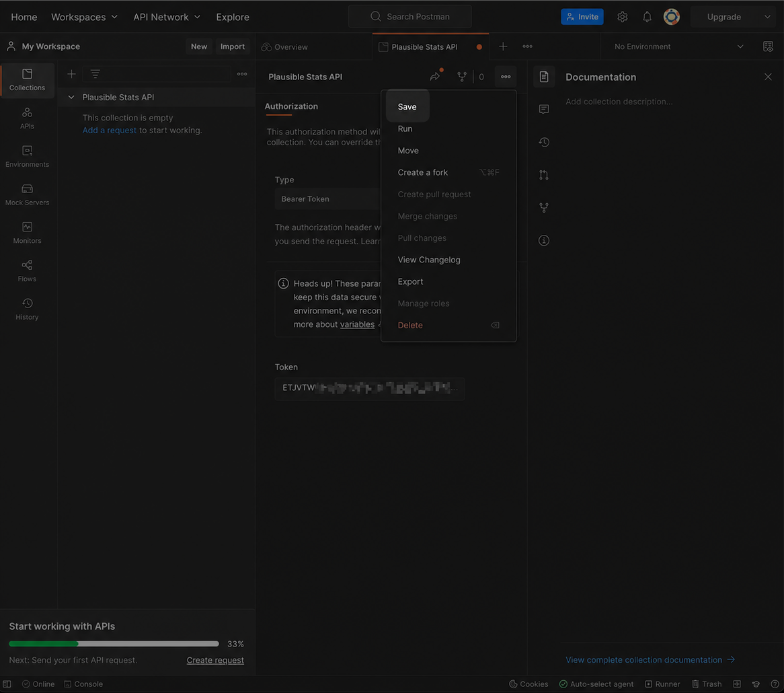Image resolution: width=784 pixels, height=693 pixels.
Task: Open the Authorization tab
Action: (x=291, y=106)
